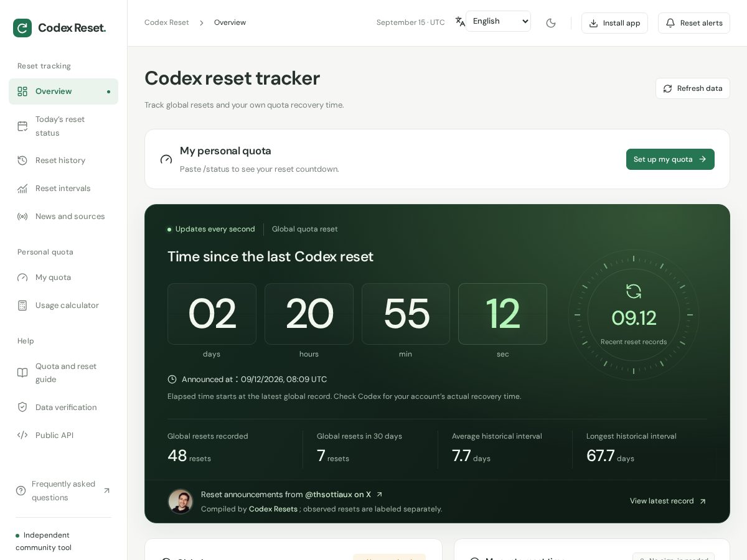Open the Usage calculator
Image resolution: width=747 pixels, height=560 pixels.
(63, 306)
